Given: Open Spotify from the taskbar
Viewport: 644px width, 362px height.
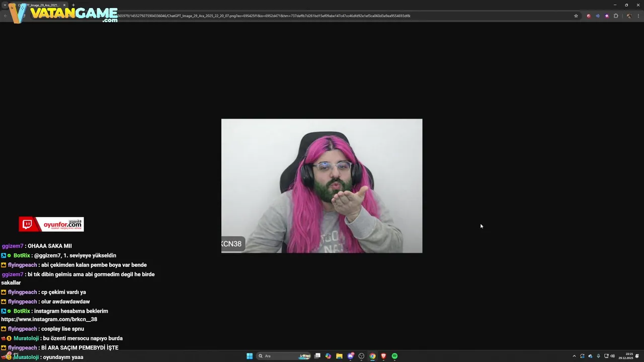Looking at the screenshot, I should 394,356.
